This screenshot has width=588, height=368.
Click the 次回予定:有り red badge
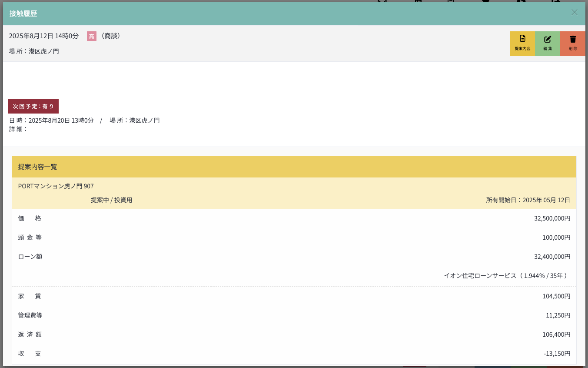pyautogui.click(x=33, y=106)
